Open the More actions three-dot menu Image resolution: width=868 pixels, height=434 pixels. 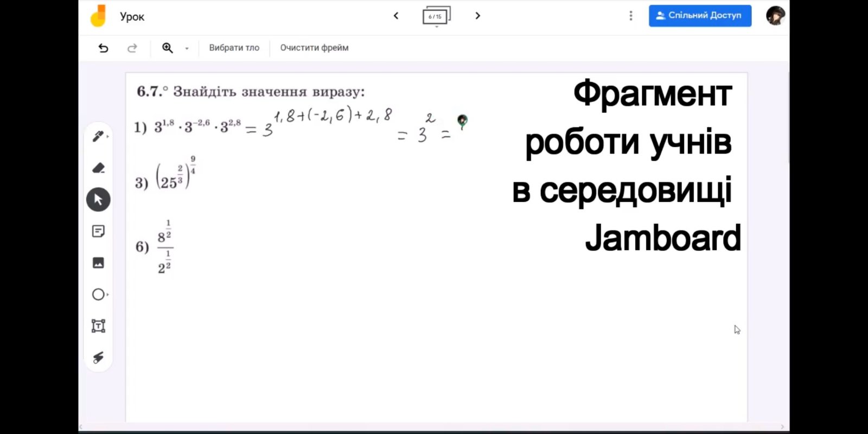pos(630,16)
